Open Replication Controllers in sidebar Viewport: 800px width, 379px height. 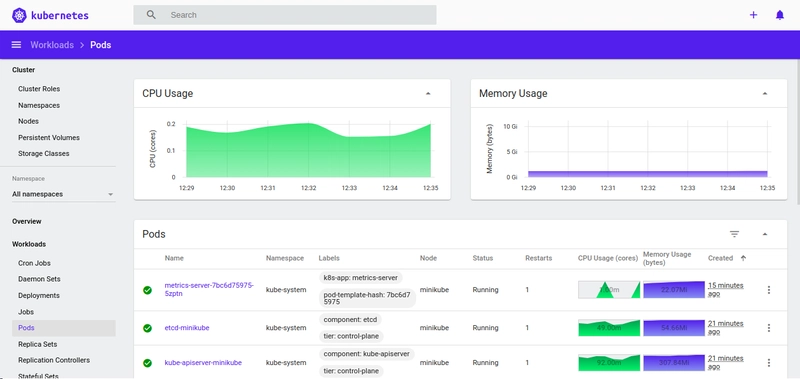click(54, 360)
